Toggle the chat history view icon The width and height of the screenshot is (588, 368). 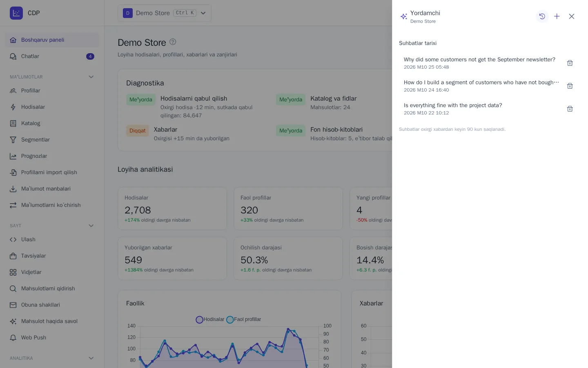pyautogui.click(x=542, y=16)
